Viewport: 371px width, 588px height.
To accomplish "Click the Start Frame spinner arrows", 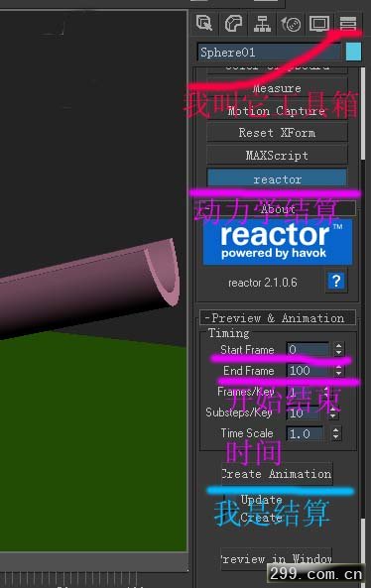I will coord(338,349).
